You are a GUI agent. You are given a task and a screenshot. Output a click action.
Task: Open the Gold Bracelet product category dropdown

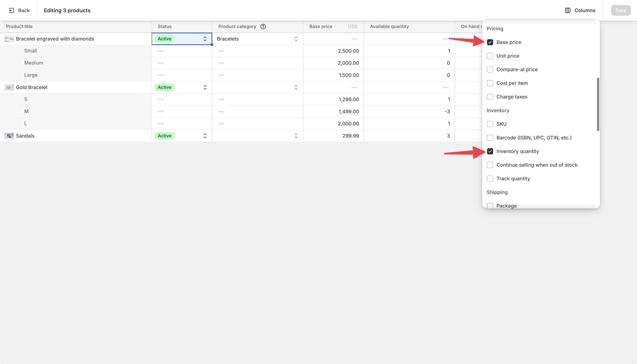[257, 87]
